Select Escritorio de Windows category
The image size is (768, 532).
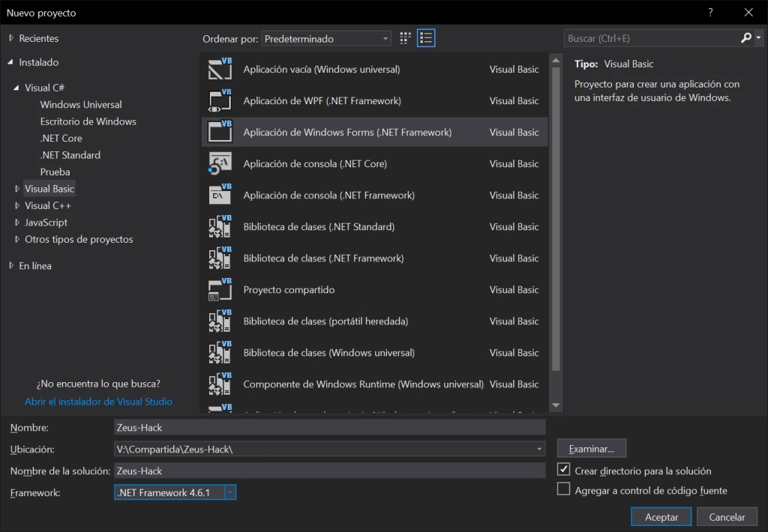[88, 121]
